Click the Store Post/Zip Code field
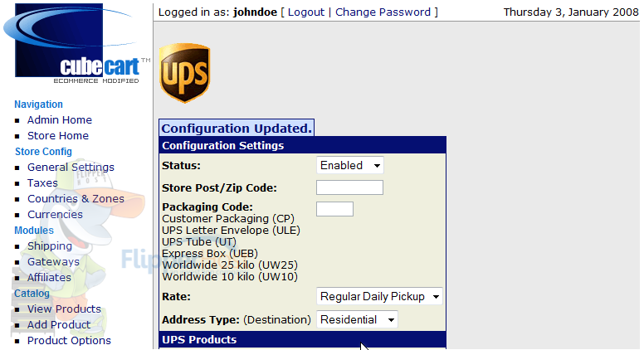 point(349,187)
